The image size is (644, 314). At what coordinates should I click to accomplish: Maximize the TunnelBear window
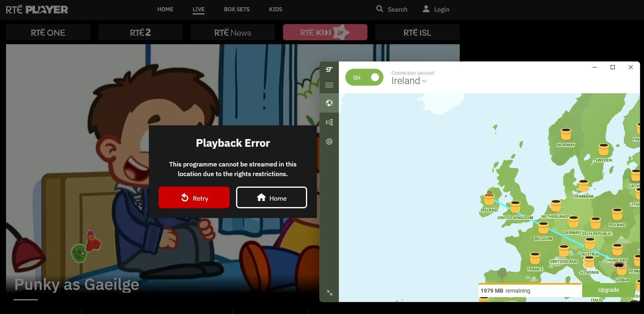click(x=613, y=67)
